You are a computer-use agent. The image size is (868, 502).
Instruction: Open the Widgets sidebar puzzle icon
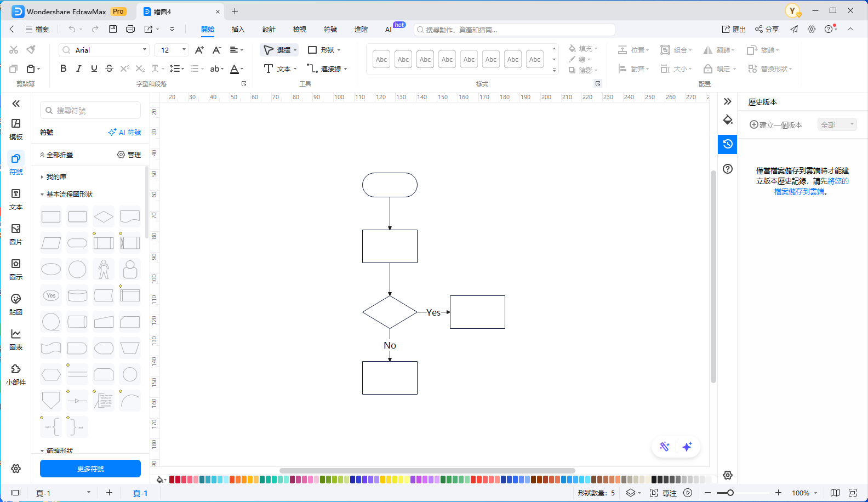click(16, 374)
